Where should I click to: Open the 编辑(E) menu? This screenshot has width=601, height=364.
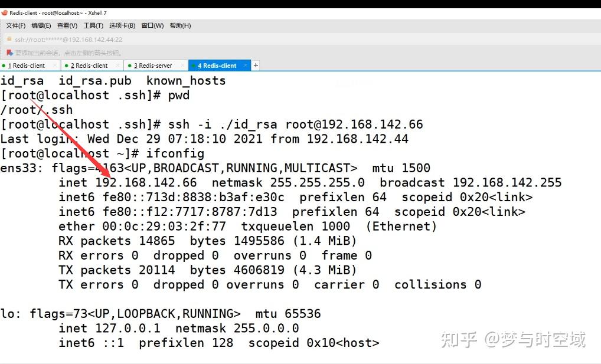(41, 25)
